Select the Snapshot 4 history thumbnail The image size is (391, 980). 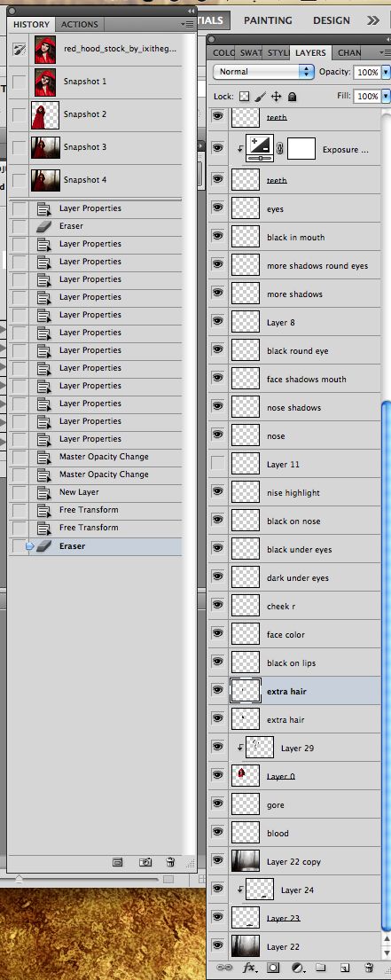(x=45, y=180)
